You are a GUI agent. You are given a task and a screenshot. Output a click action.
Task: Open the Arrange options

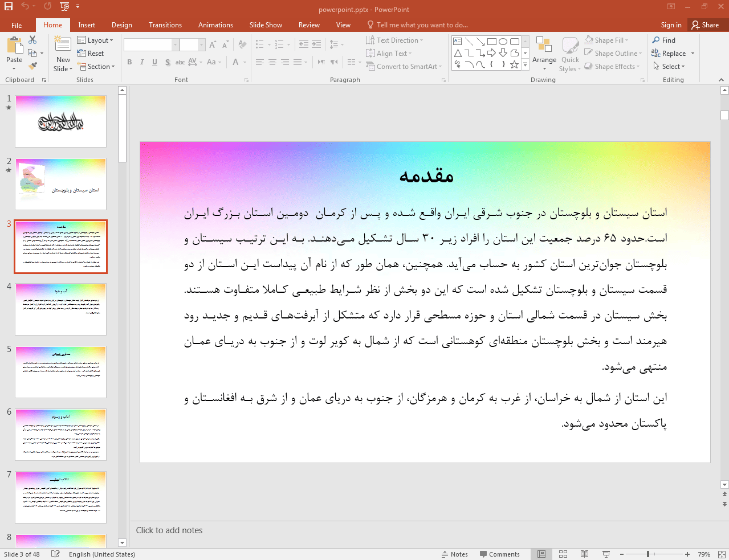pos(544,54)
